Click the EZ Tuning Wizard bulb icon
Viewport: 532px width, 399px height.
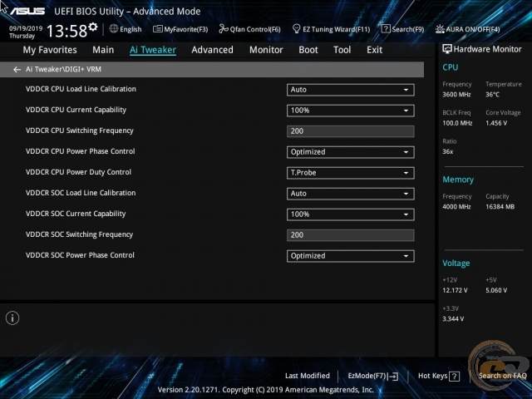pos(296,29)
